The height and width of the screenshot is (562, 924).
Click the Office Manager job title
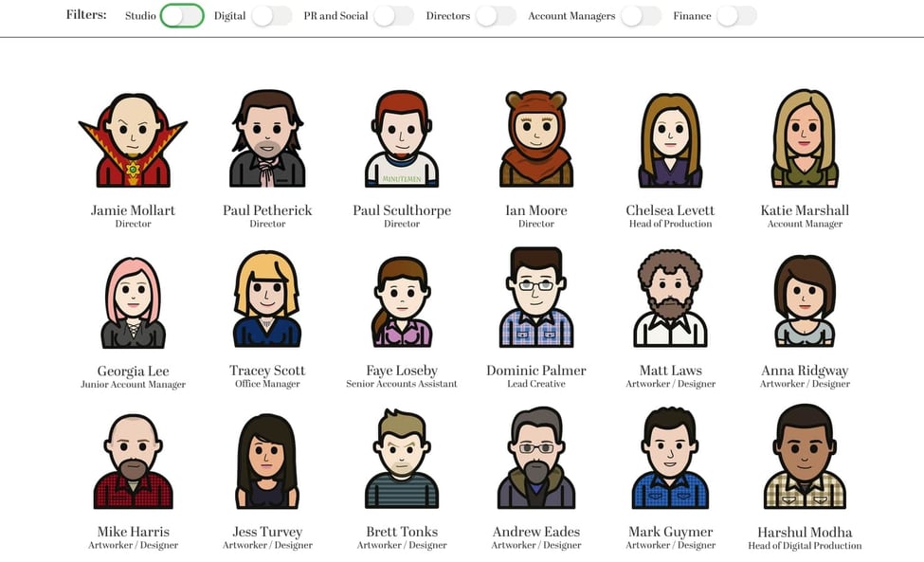pos(267,384)
